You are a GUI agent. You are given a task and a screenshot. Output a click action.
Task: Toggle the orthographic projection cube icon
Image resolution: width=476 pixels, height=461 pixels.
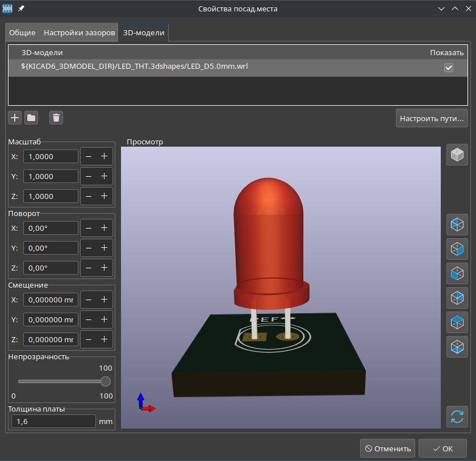457,155
